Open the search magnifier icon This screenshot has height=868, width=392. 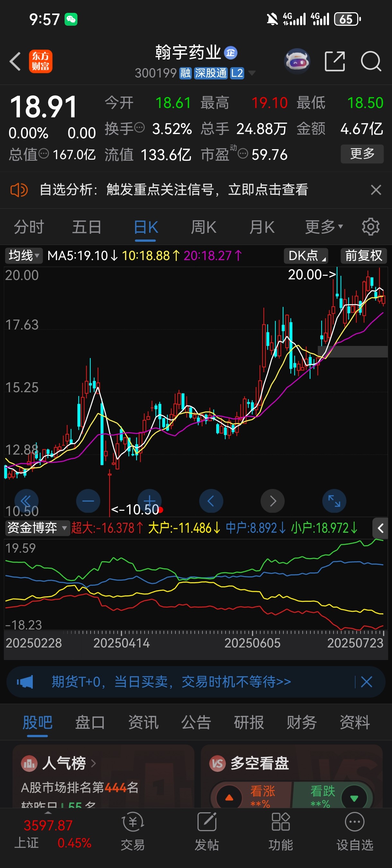click(x=371, y=61)
